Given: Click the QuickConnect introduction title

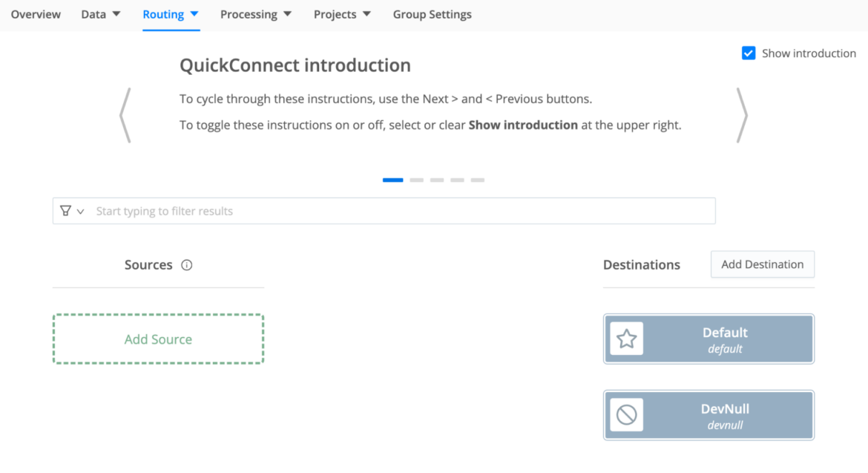Looking at the screenshot, I should point(295,65).
